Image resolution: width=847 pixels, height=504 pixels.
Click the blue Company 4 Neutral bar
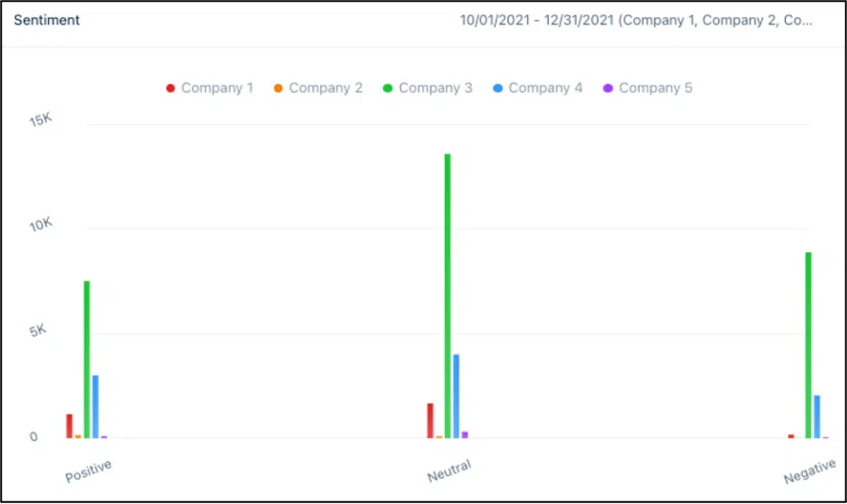456,396
